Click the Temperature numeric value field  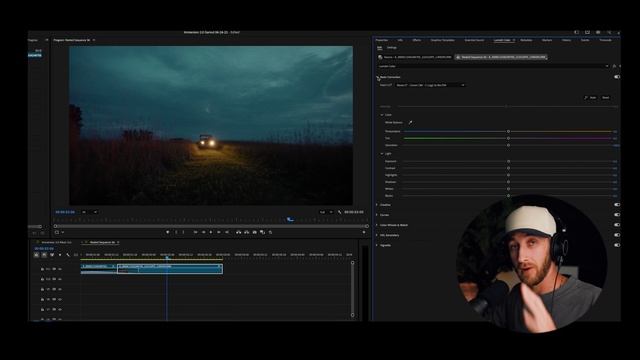615,131
